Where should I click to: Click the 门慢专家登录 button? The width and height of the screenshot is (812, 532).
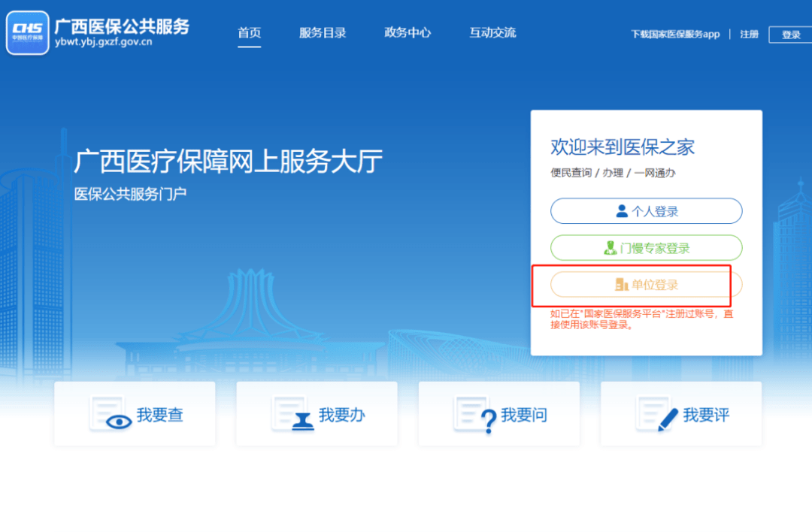click(x=647, y=248)
